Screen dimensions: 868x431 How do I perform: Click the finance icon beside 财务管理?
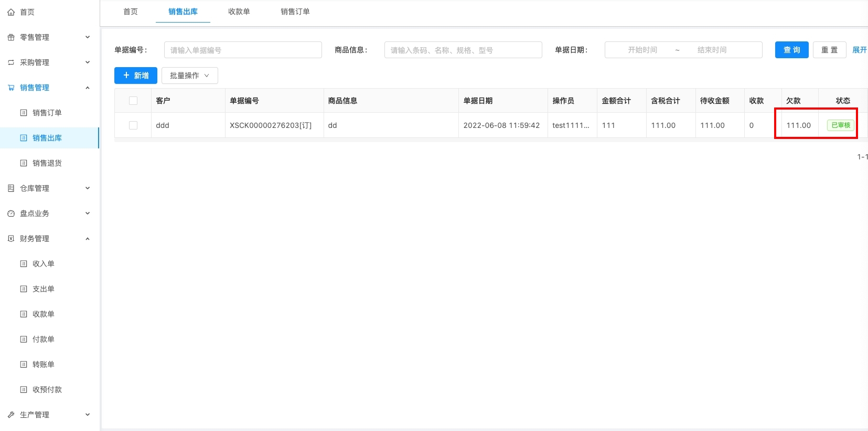(x=11, y=239)
